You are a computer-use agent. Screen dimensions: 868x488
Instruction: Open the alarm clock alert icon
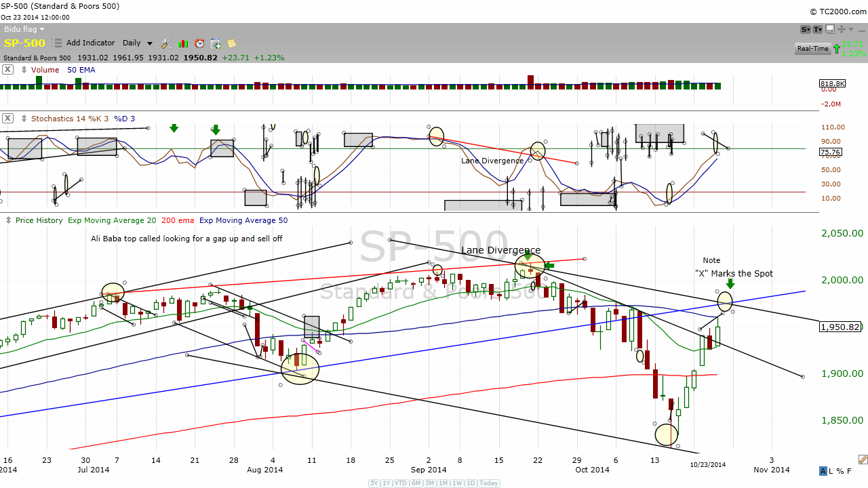coord(199,43)
